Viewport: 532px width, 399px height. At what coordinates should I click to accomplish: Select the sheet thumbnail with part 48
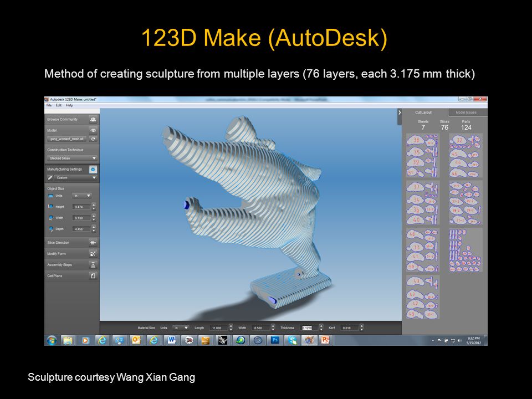[423, 250]
